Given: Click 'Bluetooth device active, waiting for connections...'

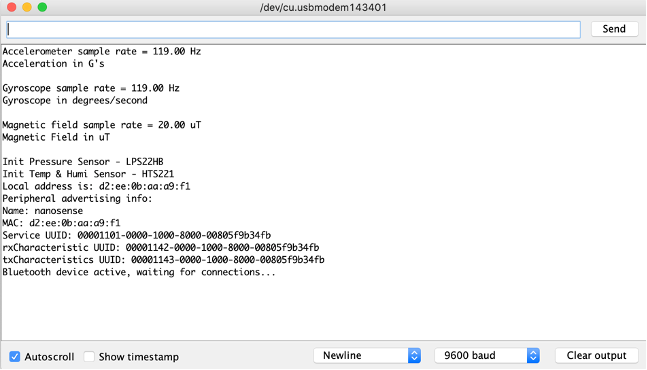Looking at the screenshot, I should [x=139, y=272].
